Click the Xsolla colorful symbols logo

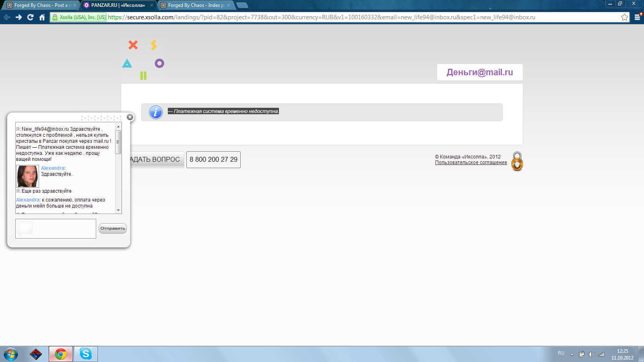click(x=143, y=59)
